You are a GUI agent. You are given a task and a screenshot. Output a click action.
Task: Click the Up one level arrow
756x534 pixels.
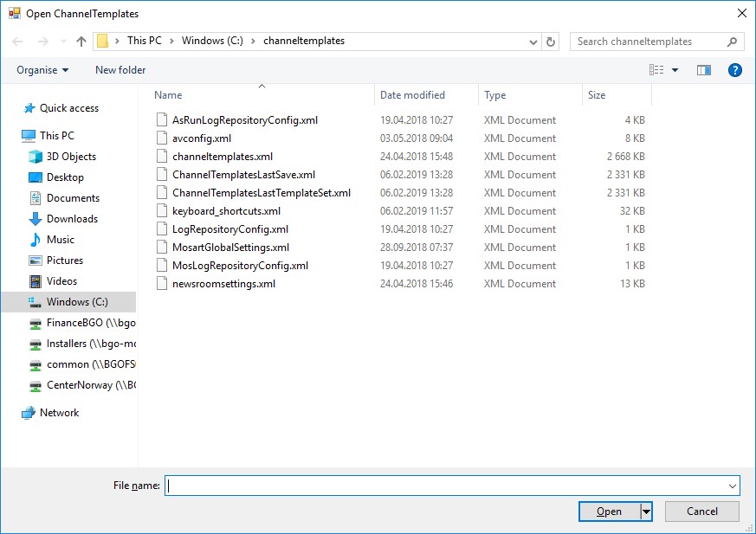coord(81,41)
